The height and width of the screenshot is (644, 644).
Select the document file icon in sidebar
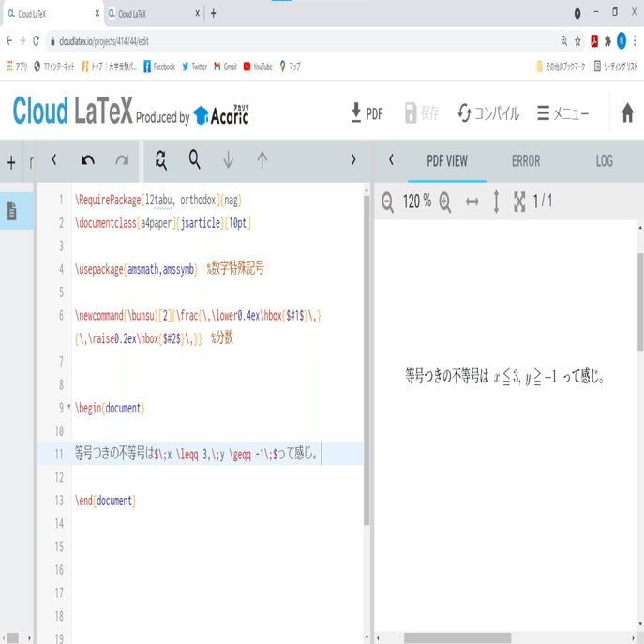[12, 211]
